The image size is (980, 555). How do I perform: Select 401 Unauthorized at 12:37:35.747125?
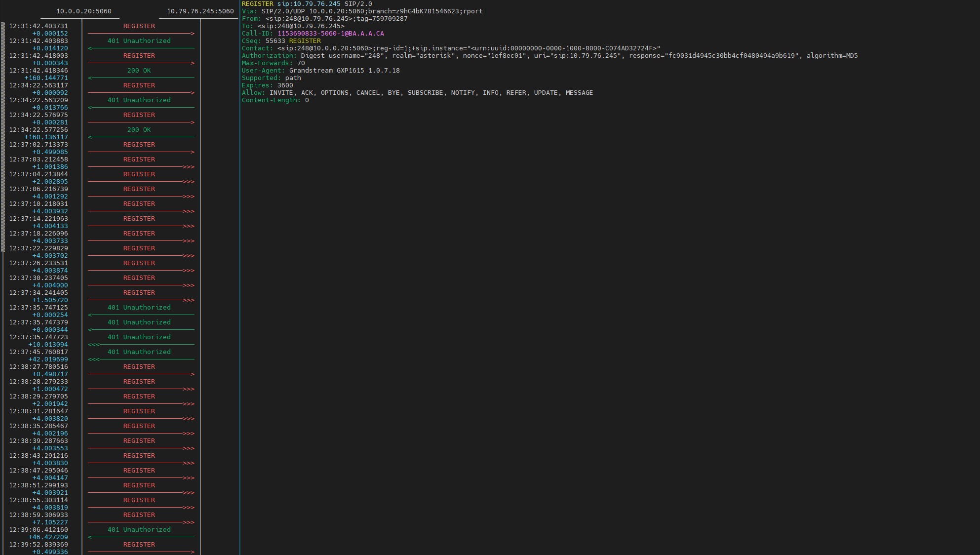coord(139,308)
